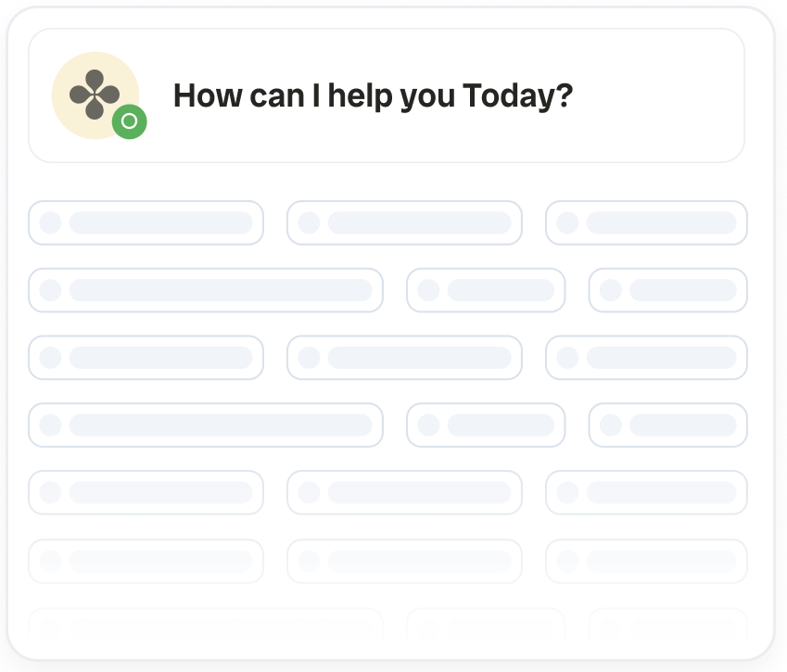Viewport: 787px width, 672px height.
Task: Select the middle placeholder chip in the top row
Action: (404, 223)
